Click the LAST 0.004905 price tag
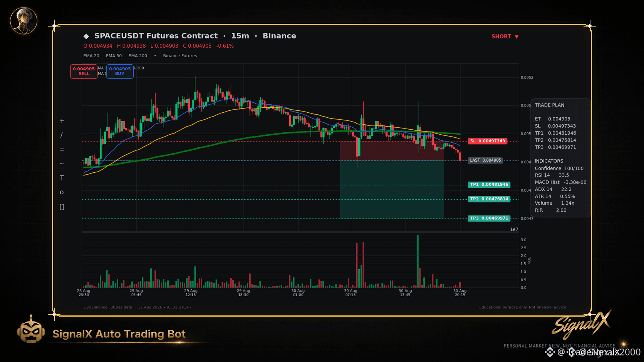The width and height of the screenshot is (644, 362). [x=486, y=160]
